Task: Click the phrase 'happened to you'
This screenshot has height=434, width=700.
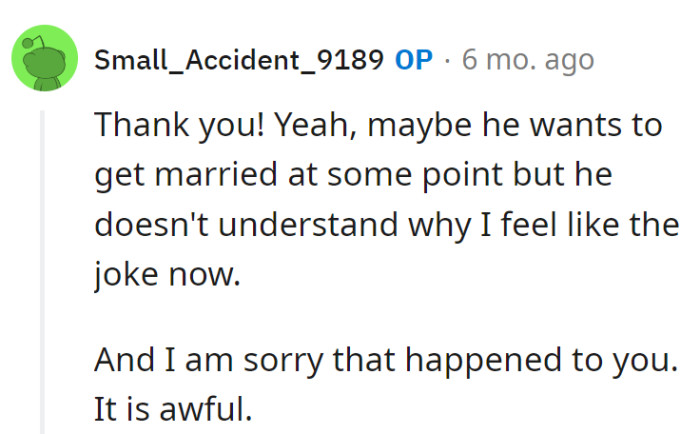Action: tap(547, 360)
